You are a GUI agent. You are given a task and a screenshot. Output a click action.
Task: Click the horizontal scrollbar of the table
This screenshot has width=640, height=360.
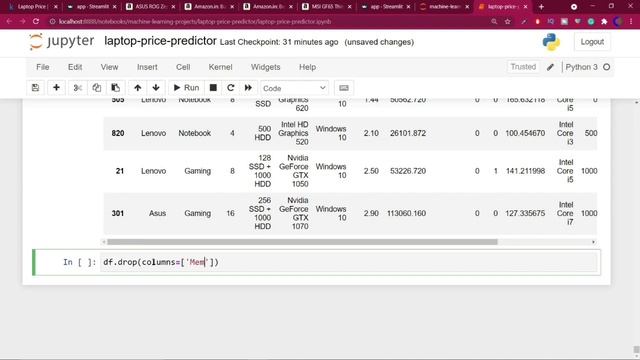[302, 242]
